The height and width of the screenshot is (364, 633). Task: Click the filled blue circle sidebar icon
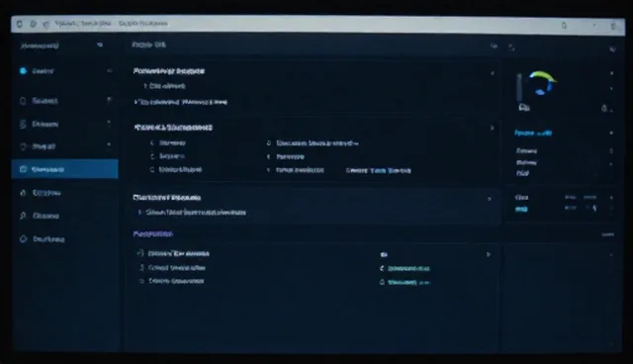[23, 71]
